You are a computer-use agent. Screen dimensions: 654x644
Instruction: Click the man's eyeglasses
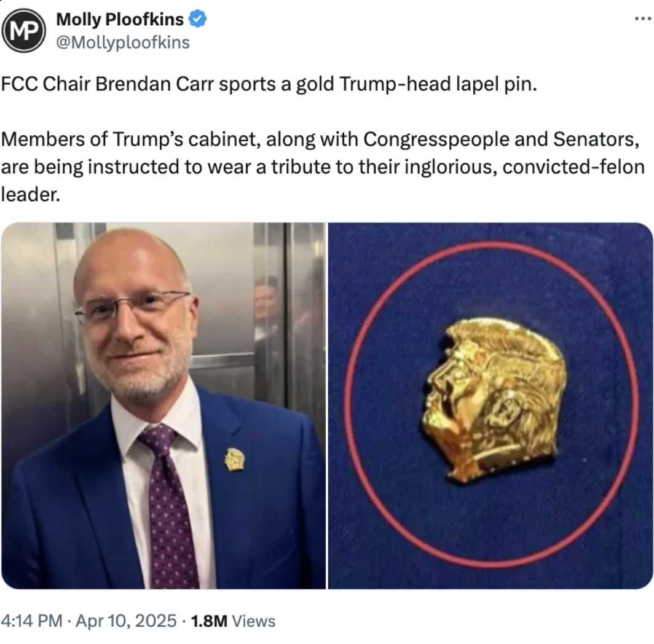[132, 307]
